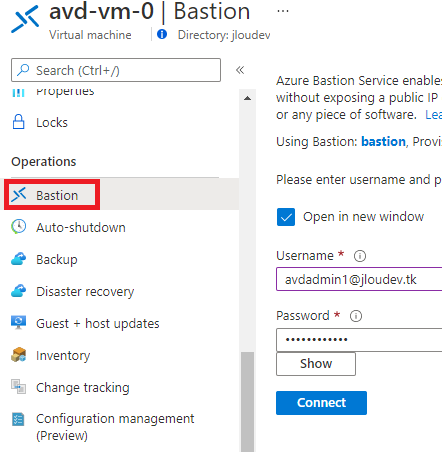Click the Locks padlock icon
This screenshot has width=442, height=452.
pos(19,122)
